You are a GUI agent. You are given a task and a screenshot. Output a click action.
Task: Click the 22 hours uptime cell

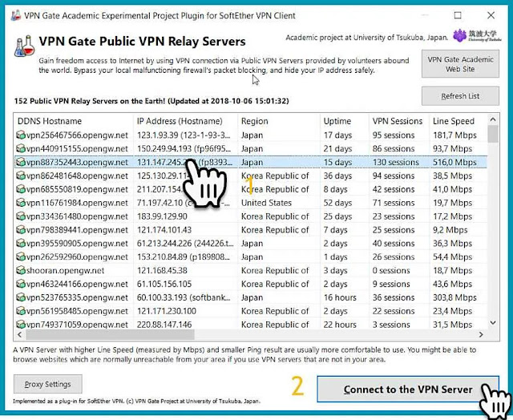coord(340,325)
